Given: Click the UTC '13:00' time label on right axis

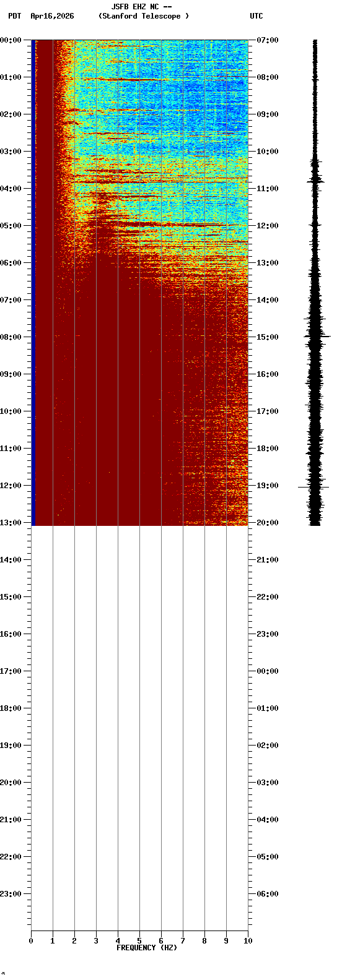Looking at the screenshot, I should 268,263.
